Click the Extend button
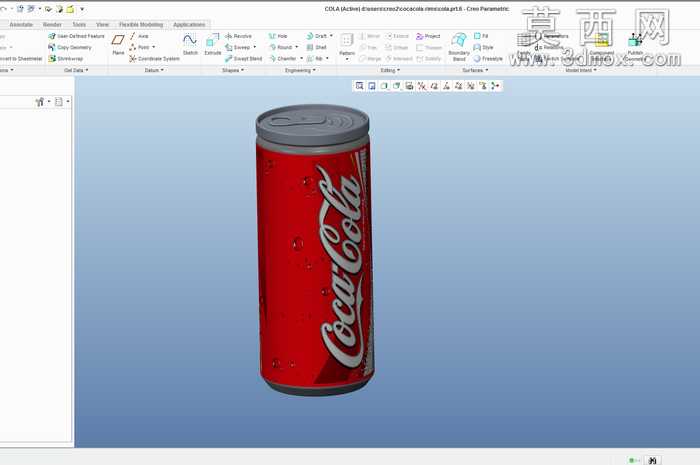700x465 pixels. 397,36
